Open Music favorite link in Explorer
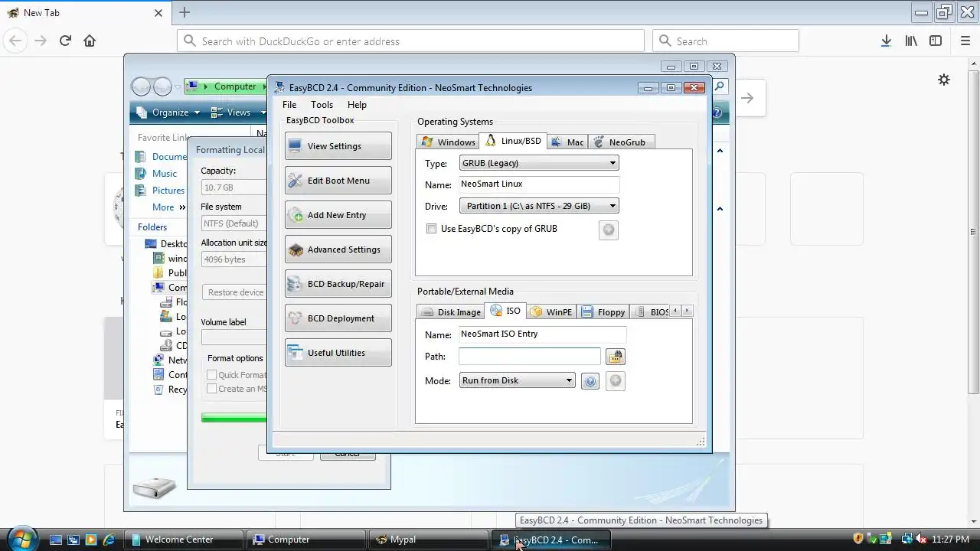 coord(157,174)
